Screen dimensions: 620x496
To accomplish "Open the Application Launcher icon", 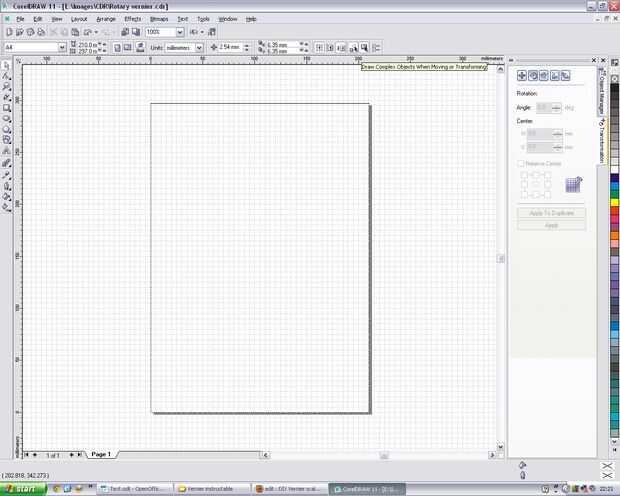I will click(x=193, y=32).
